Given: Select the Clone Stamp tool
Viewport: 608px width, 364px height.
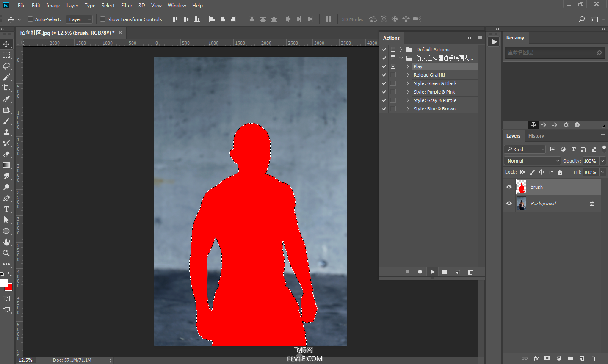Looking at the screenshot, I should pos(6,132).
